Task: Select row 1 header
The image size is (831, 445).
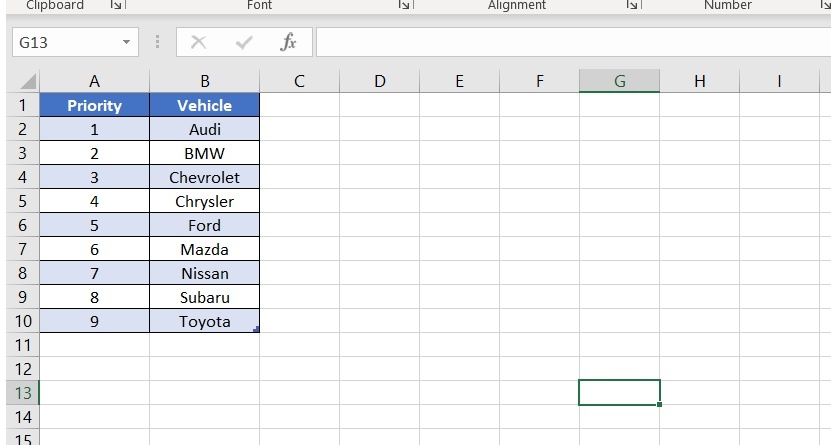Action: click(x=22, y=105)
